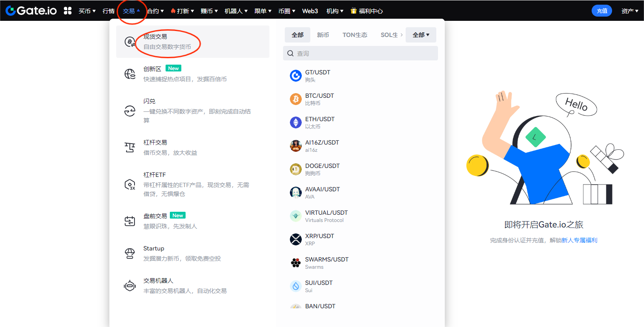Click the blue 充值 deposit button
This screenshot has height=327, width=644.
point(602,11)
